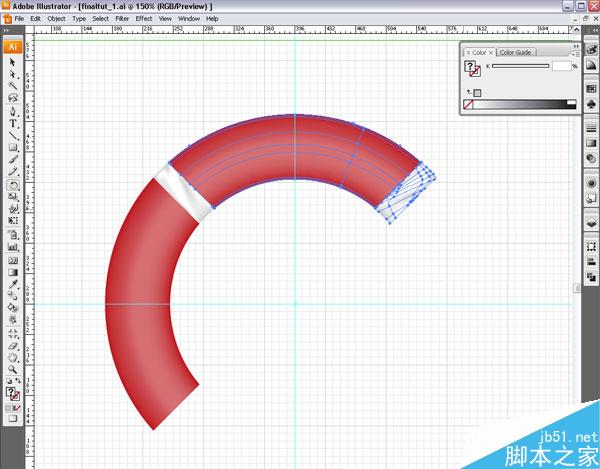Image resolution: width=600 pixels, height=469 pixels.
Task: Open the Pathfinder panel dock icon
Action: [591, 277]
